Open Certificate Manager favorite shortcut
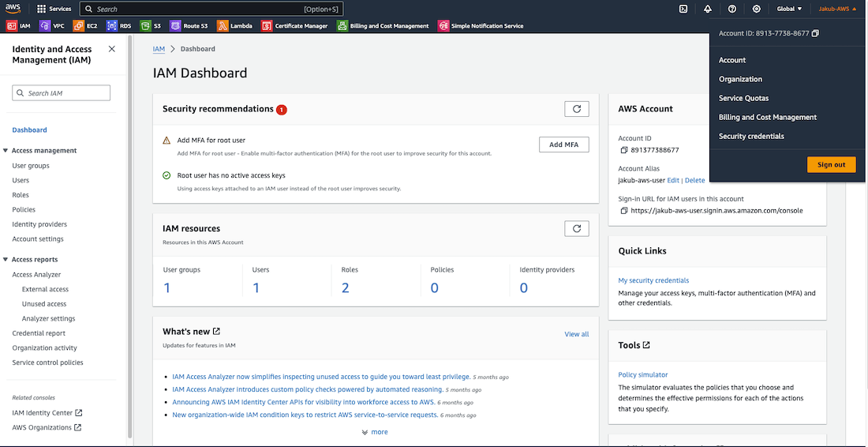This screenshot has height=447, width=868. (x=294, y=25)
